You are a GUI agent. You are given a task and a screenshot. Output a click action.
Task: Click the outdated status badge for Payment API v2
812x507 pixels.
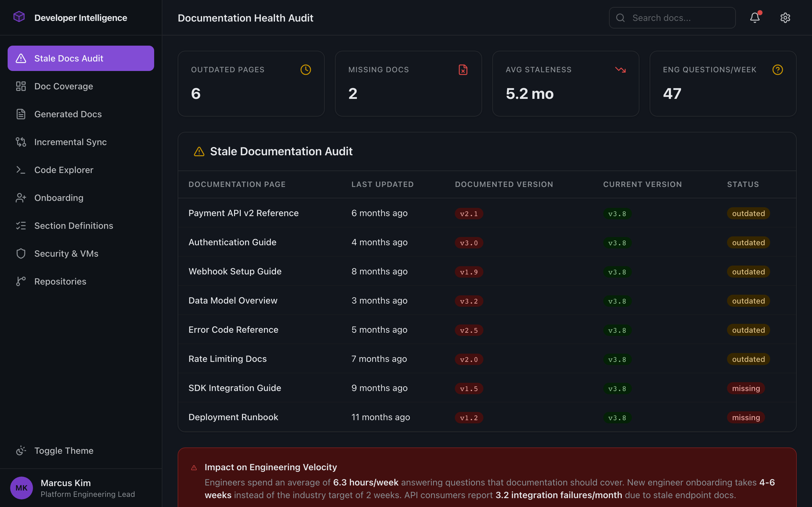(748, 213)
